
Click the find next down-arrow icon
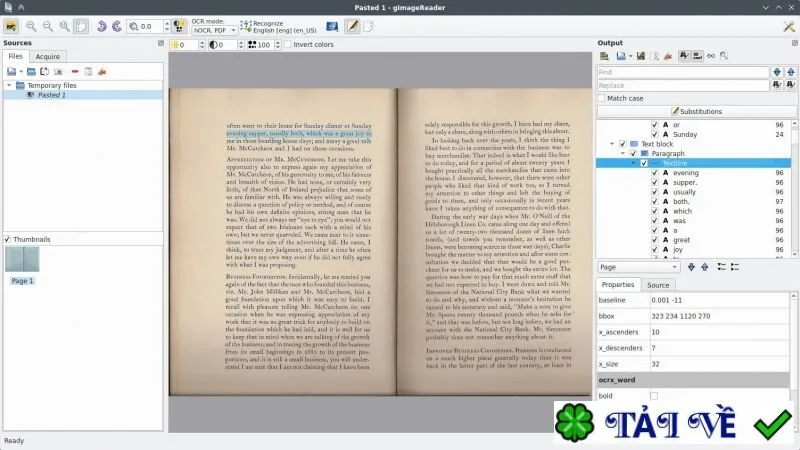click(x=777, y=72)
